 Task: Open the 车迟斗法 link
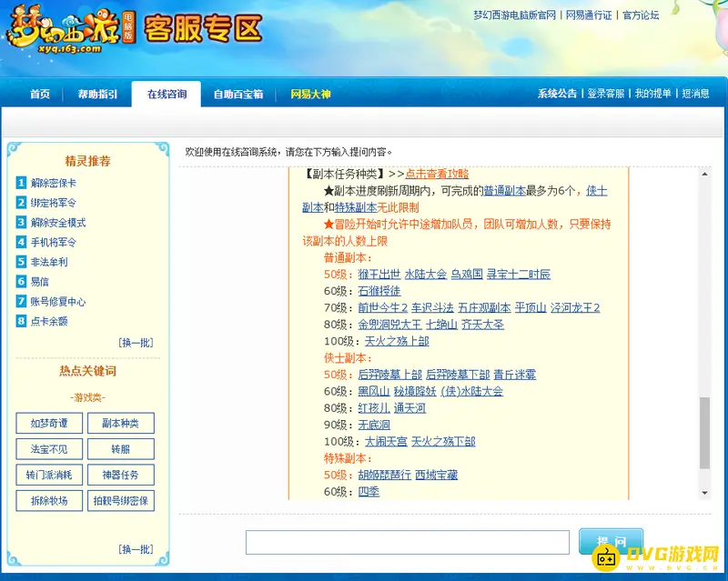click(x=433, y=307)
